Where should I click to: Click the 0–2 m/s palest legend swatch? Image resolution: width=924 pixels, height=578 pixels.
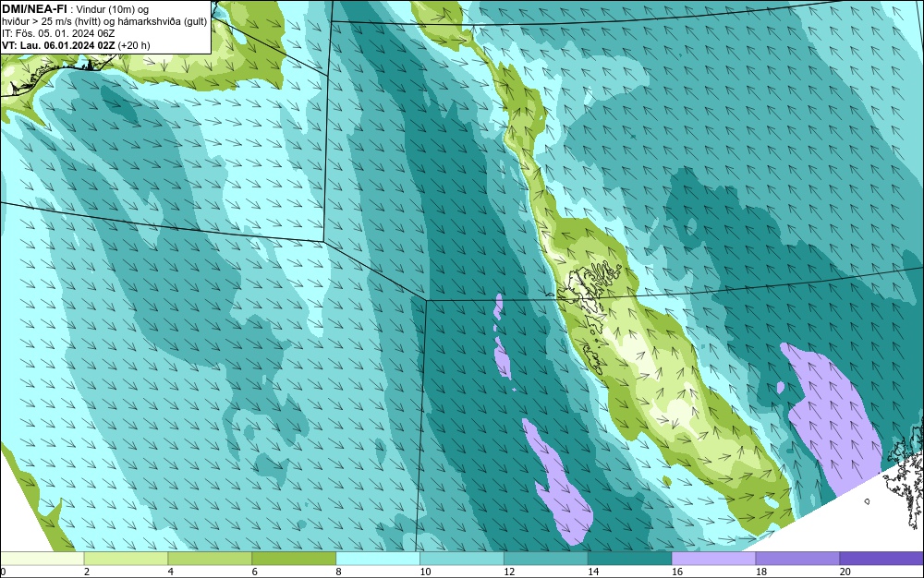(42, 559)
